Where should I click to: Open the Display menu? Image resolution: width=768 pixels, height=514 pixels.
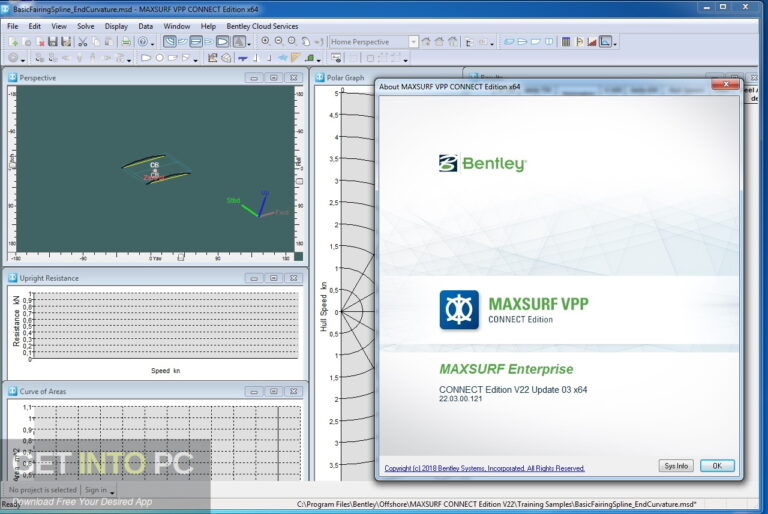[116, 26]
